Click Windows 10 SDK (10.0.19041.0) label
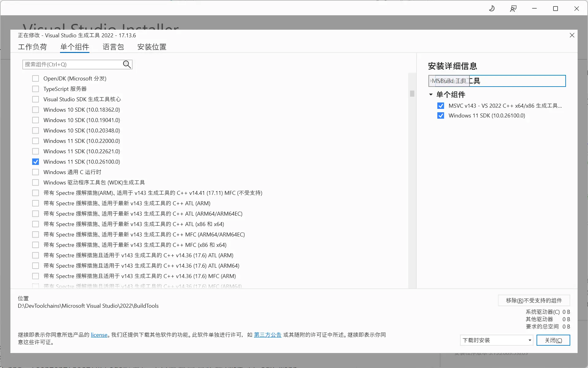 82,120
